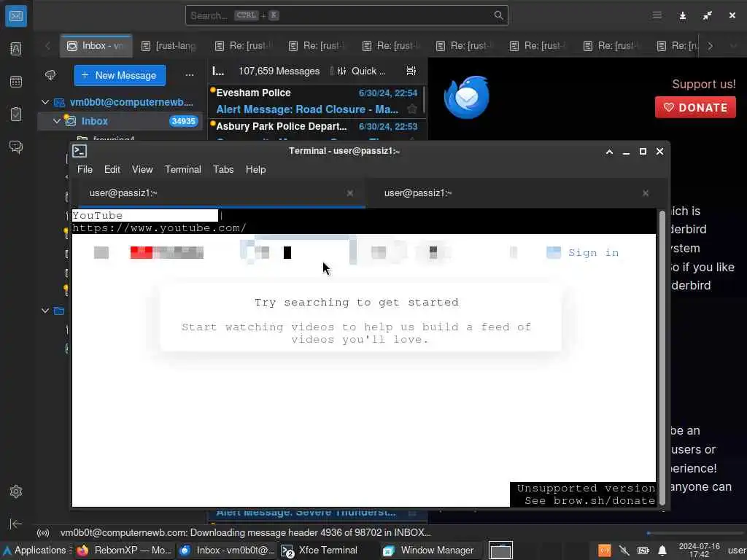Click message list scrollbar
747x560 pixels.
pos(424,101)
